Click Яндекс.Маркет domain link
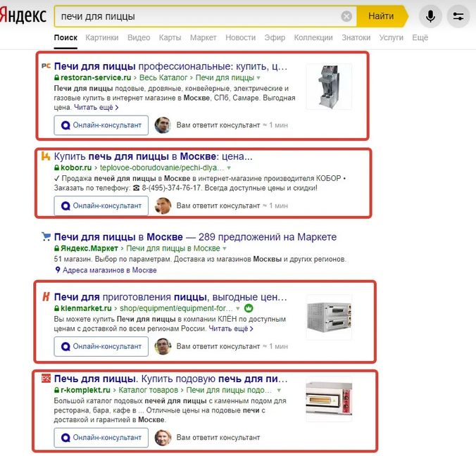This screenshot has height=456, width=476. coord(89,248)
